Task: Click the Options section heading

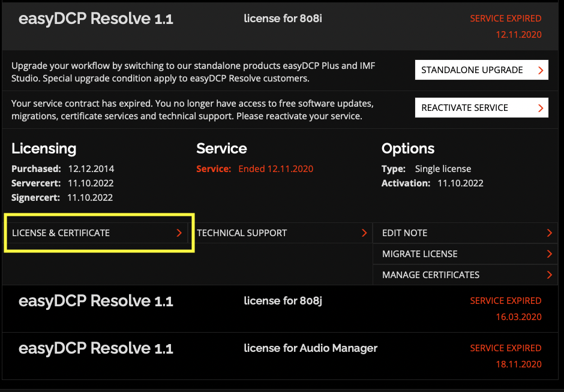Action: [408, 149]
